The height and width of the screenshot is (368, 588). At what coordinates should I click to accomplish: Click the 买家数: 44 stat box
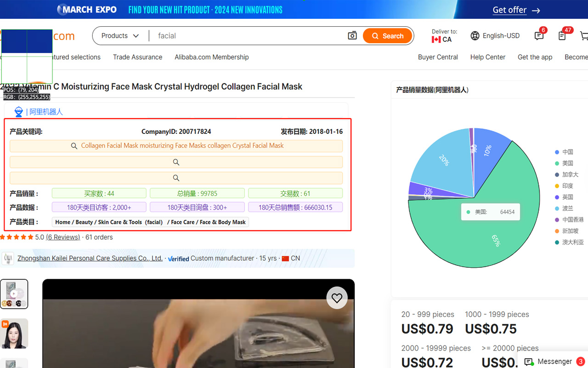(x=99, y=193)
